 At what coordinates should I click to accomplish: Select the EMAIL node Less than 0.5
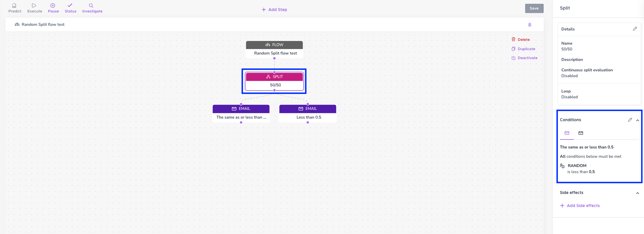click(x=308, y=113)
